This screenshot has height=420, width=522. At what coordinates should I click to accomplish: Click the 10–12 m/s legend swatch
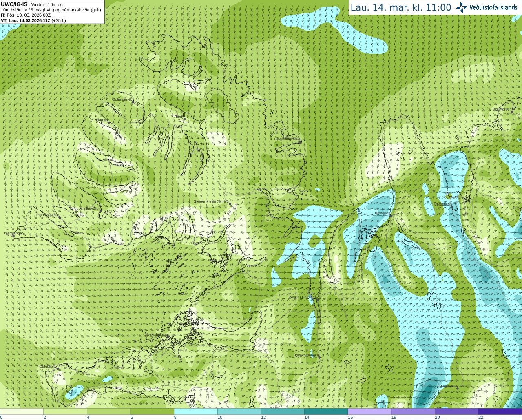239,411
